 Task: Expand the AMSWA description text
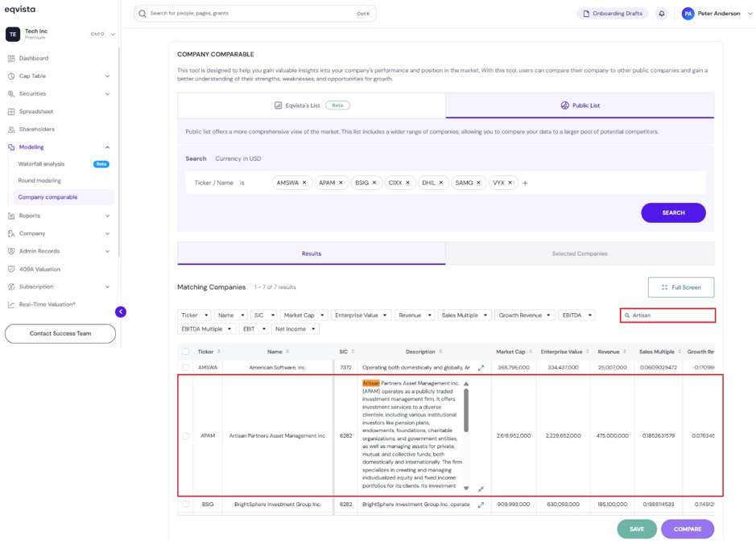tap(481, 368)
